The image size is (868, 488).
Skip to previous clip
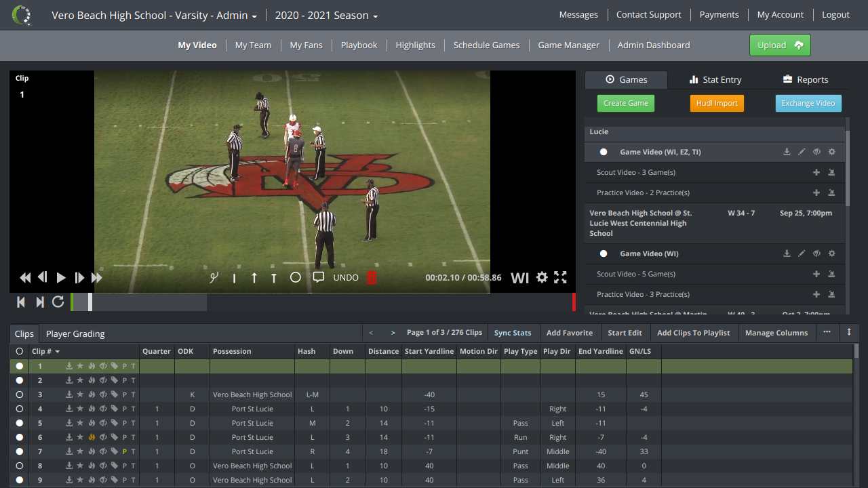pos(21,302)
